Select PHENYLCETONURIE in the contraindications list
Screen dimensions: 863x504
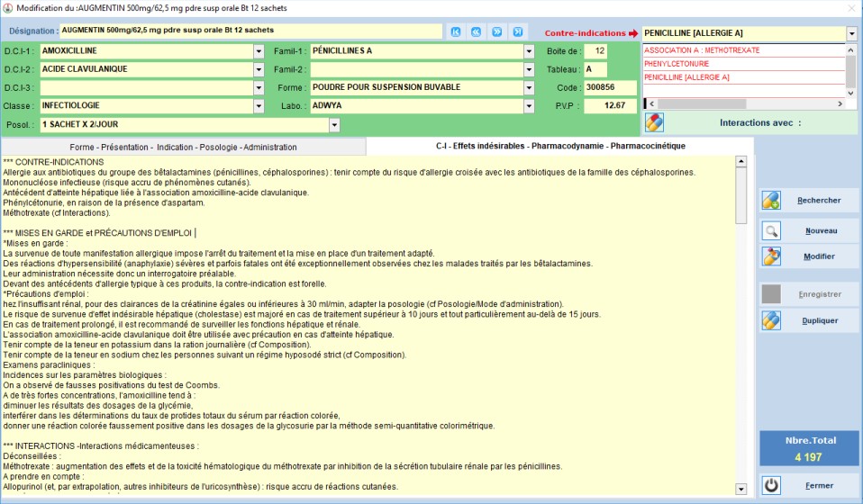(x=676, y=64)
